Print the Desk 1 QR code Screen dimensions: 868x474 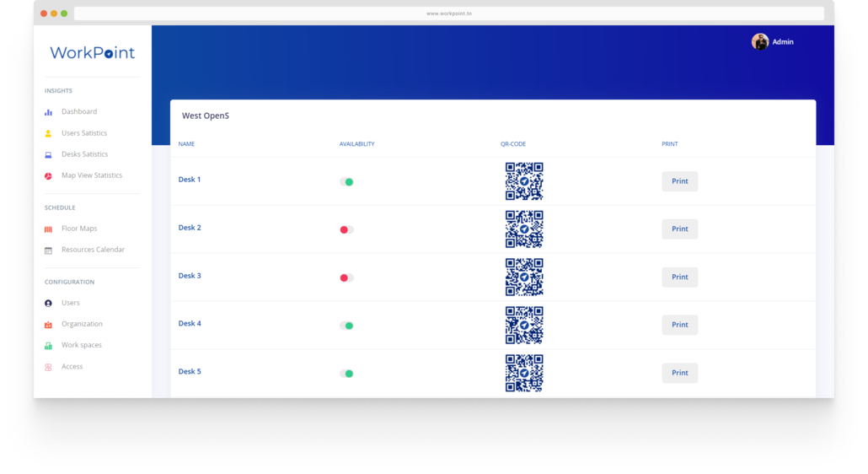point(680,181)
